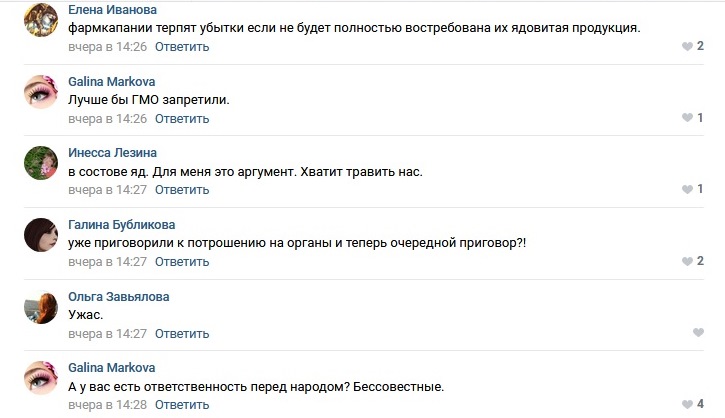Open Галина Бубликова's avatar picture
This screenshot has height=418, width=725.
click(x=41, y=235)
